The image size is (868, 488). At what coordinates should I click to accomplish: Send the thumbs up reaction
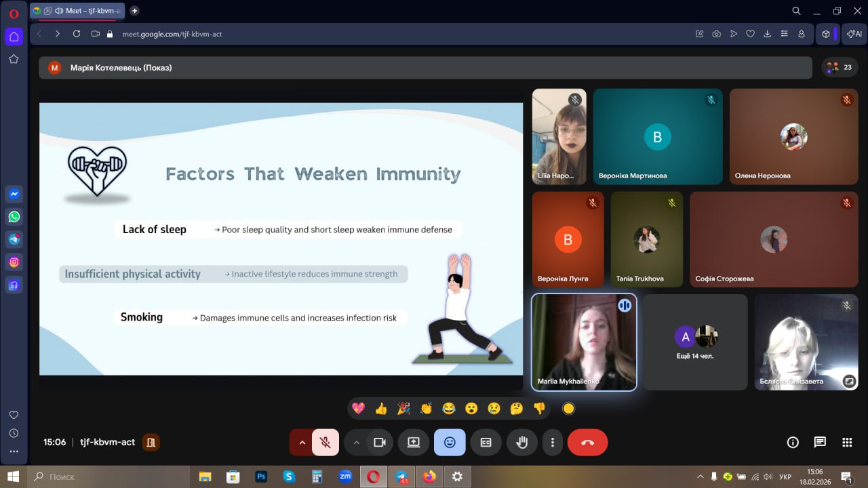click(x=381, y=408)
